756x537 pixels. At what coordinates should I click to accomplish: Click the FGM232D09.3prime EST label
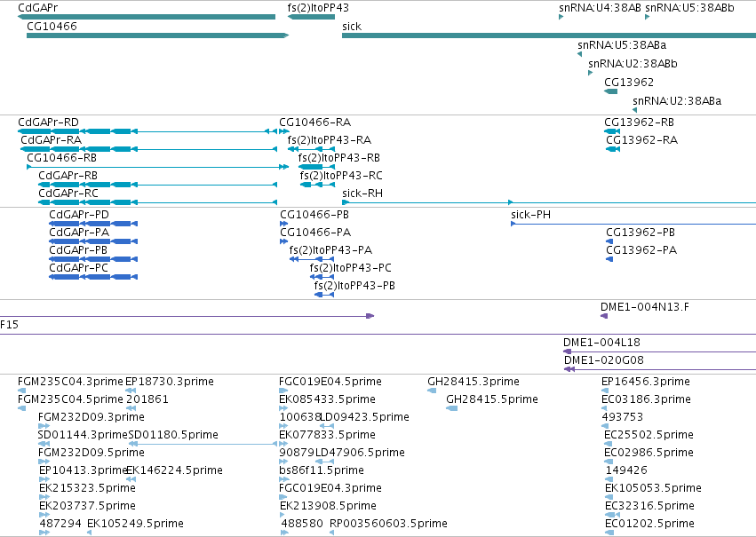point(92,417)
